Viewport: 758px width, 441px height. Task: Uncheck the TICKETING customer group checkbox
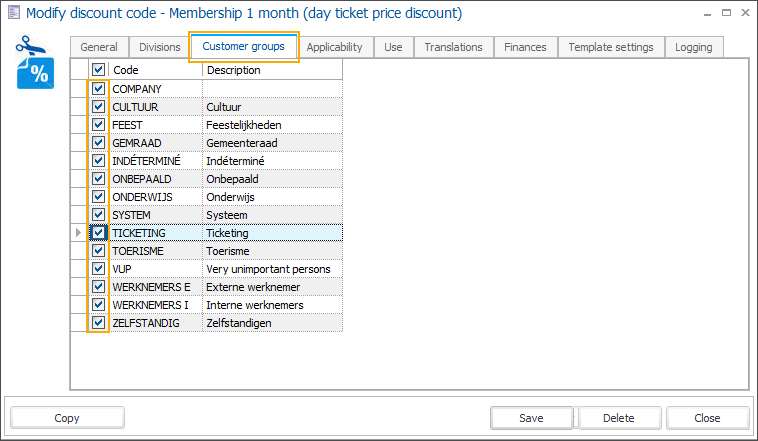pyautogui.click(x=98, y=233)
